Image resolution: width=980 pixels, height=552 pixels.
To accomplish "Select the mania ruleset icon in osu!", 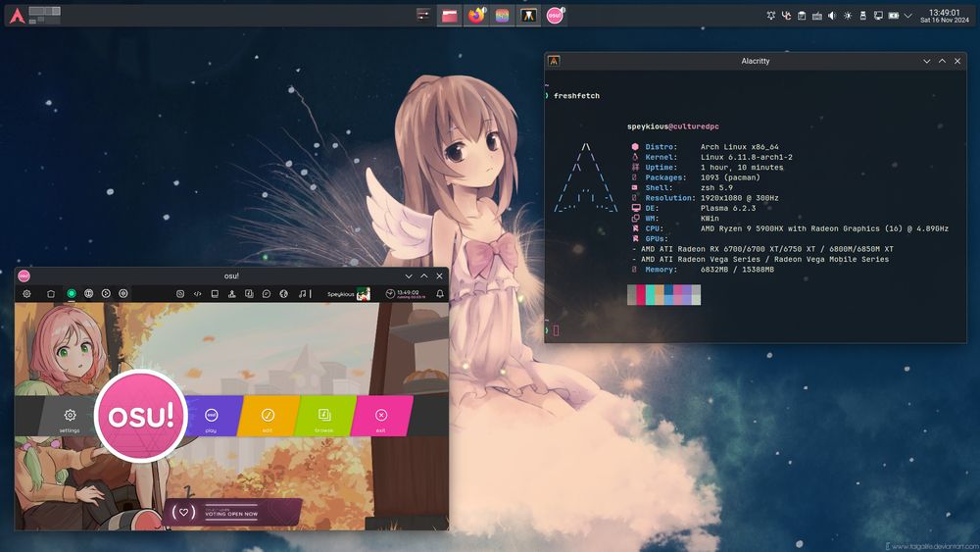I will [123, 293].
